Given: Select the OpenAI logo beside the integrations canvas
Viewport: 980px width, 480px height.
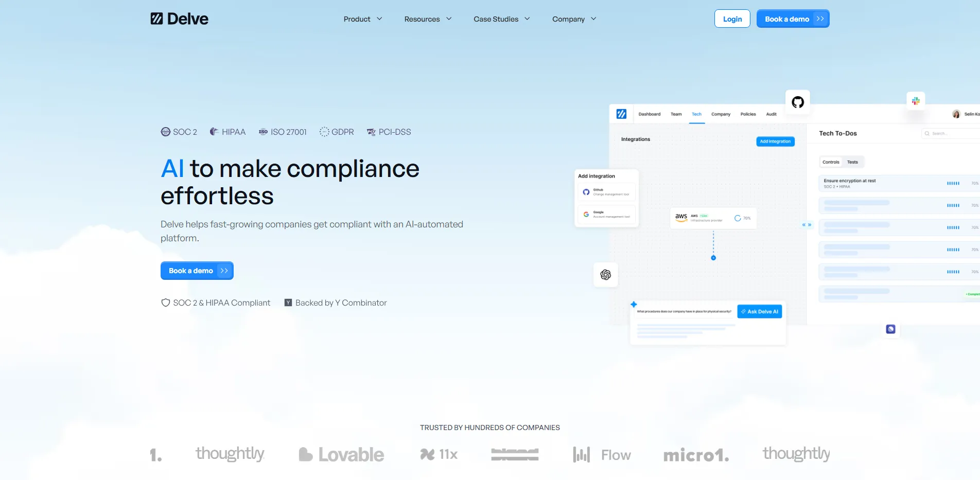Looking at the screenshot, I should coord(606,275).
